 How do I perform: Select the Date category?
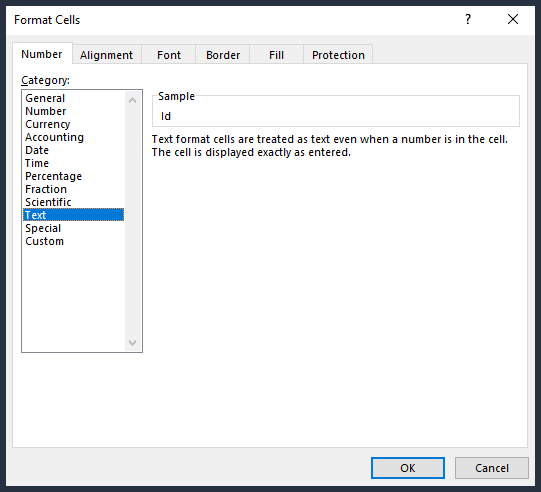click(37, 150)
